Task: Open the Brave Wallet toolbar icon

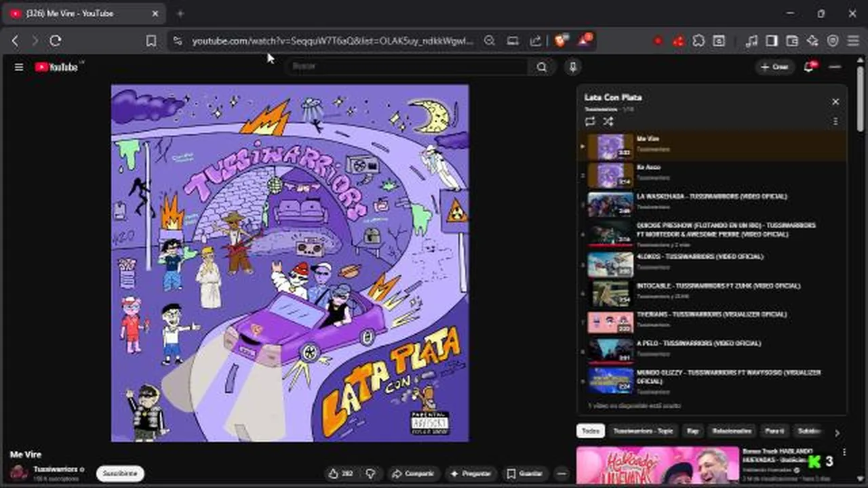Action: 792,41
